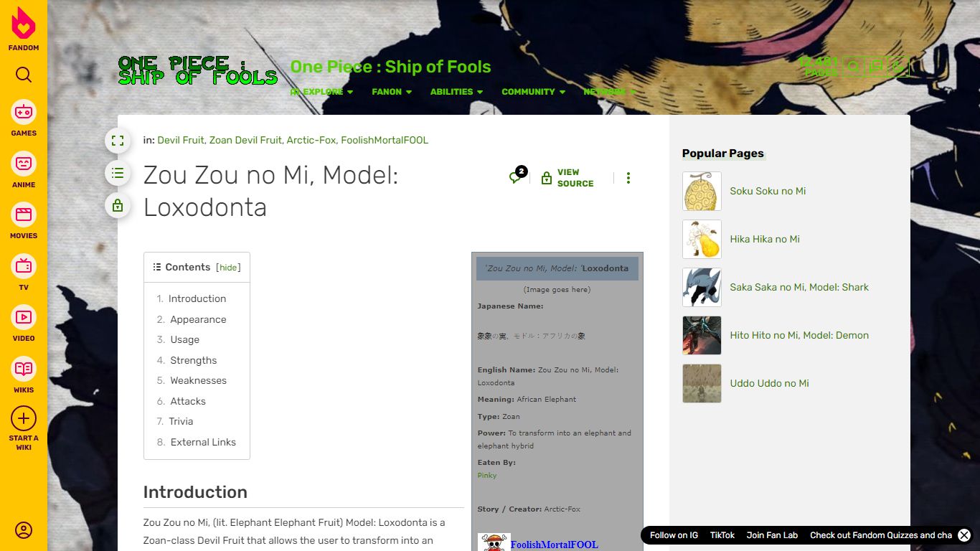Image resolution: width=980 pixels, height=551 pixels.
Task: Open the user account avatar icon
Action: [x=24, y=530]
